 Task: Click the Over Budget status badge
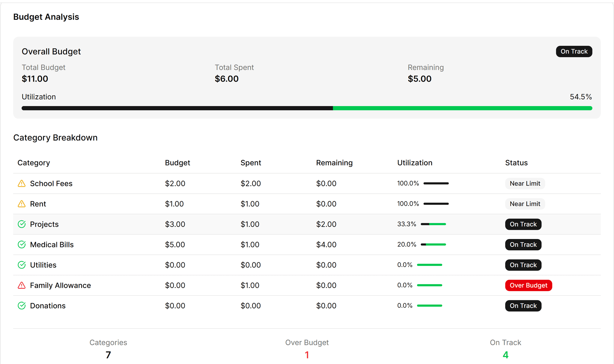click(528, 285)
